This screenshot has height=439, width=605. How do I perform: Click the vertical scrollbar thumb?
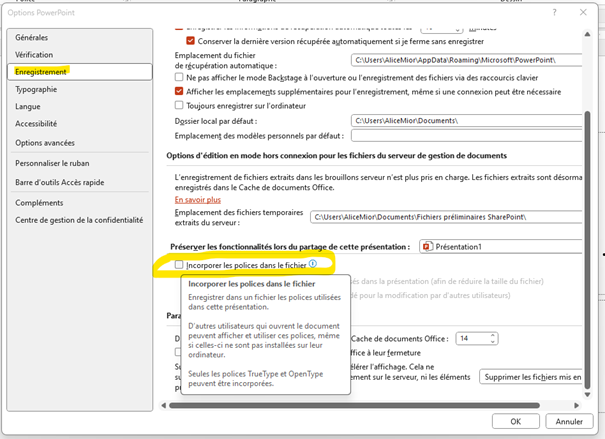click(x=587, y=250)
